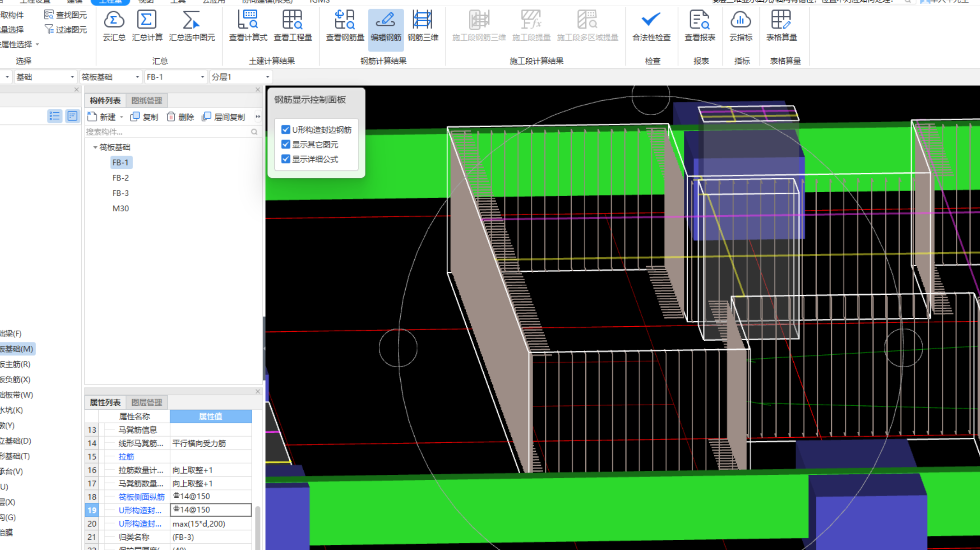Open 查看计算式 tool
This screenshot has height=550, width=980.
(x=248, y=26)
